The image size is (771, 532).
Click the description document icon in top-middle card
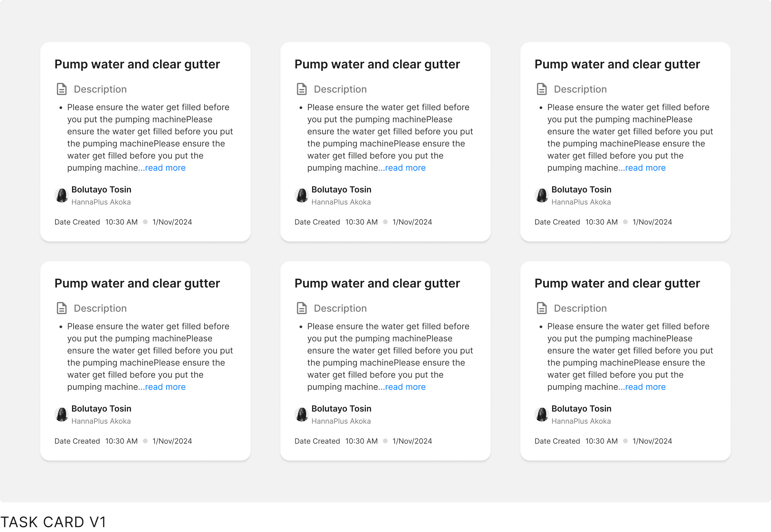(x=302, y=89)
